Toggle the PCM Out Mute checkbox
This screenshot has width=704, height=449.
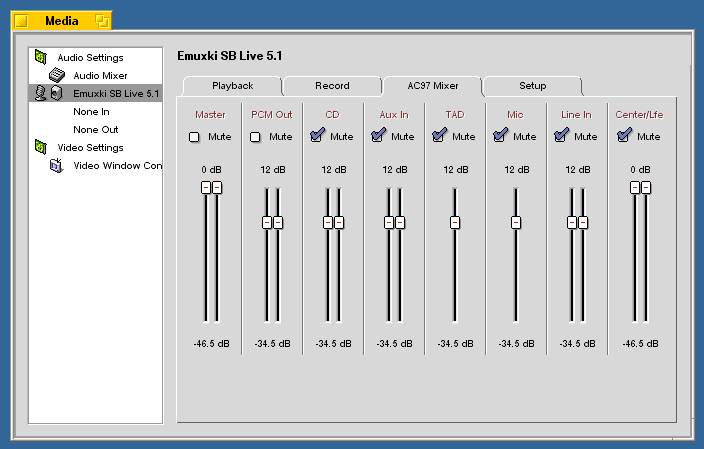[x=256, y=137]
